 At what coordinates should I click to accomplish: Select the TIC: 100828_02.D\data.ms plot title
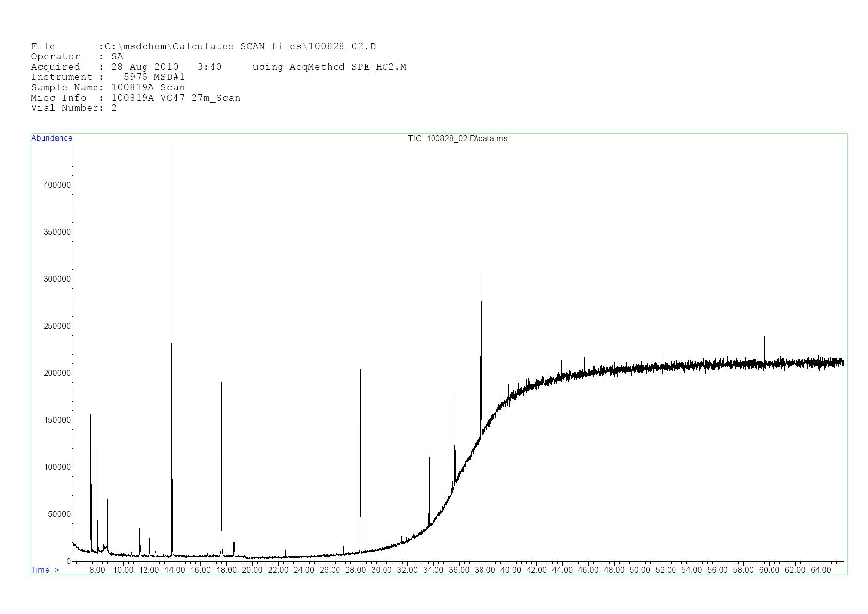(457, 139)
